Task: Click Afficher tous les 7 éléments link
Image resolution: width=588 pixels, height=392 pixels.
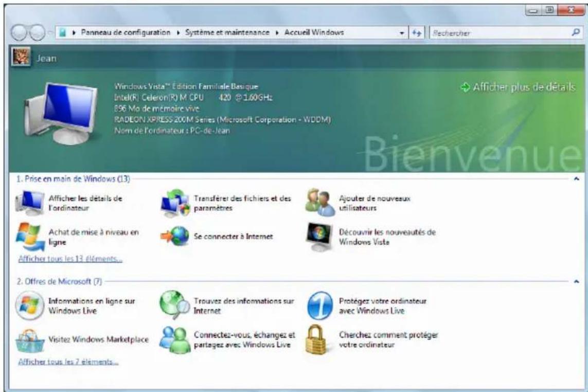Action: (68, 362)
